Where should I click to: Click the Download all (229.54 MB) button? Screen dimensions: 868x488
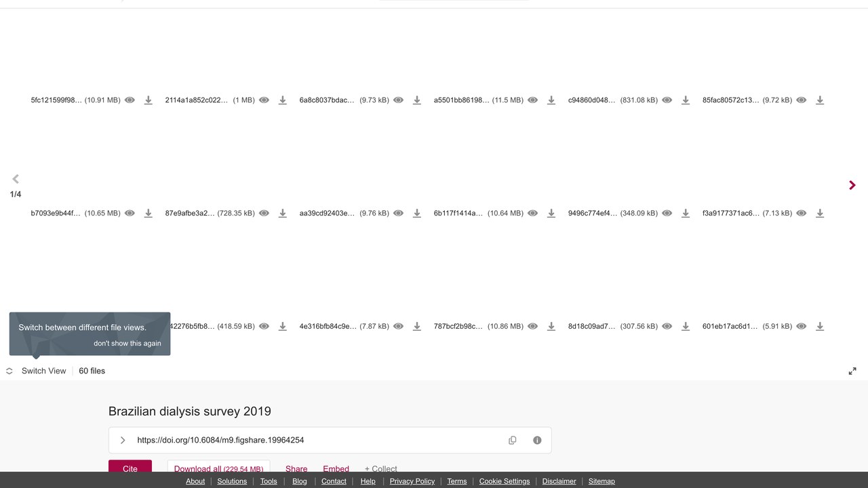[218, 468]
